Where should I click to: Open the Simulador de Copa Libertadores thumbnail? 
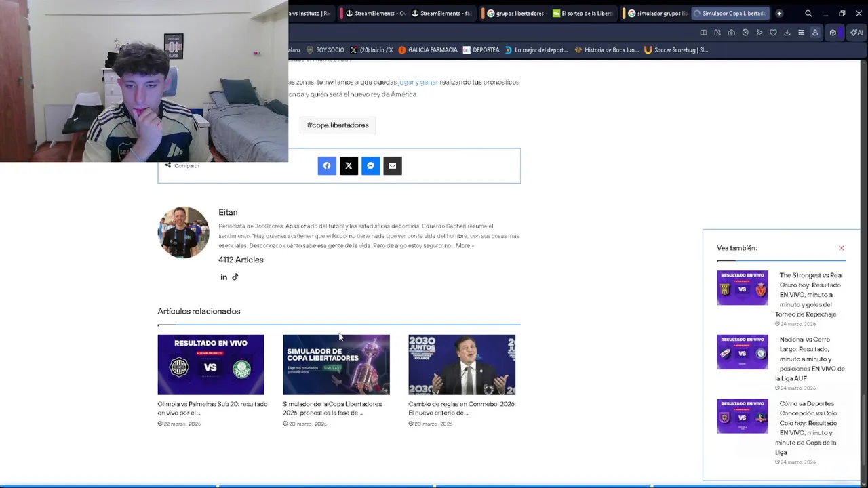(x=336, y=365)
